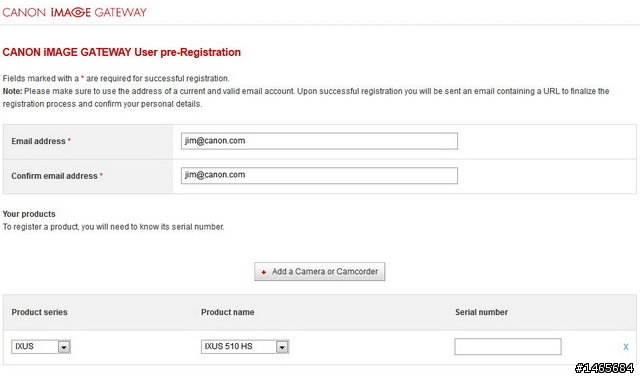This screenshot has width=640, height=376.
Task: Click the red plus icon on Add button
Action: click(264, 272)
